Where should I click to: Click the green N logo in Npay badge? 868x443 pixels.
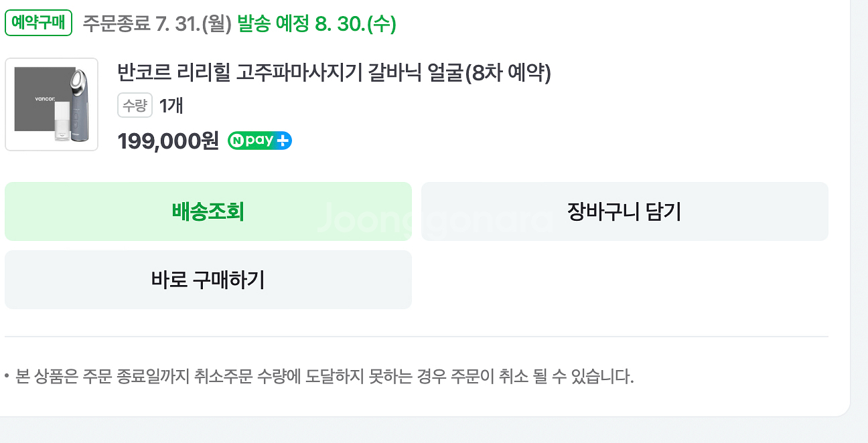(x=237, y=141)
